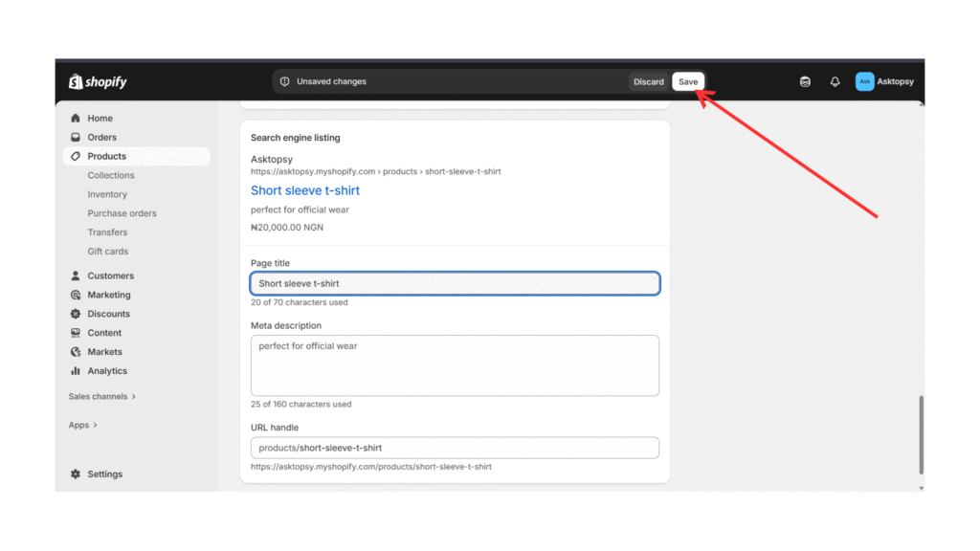Open the Customers menu item

pos(110,275)
